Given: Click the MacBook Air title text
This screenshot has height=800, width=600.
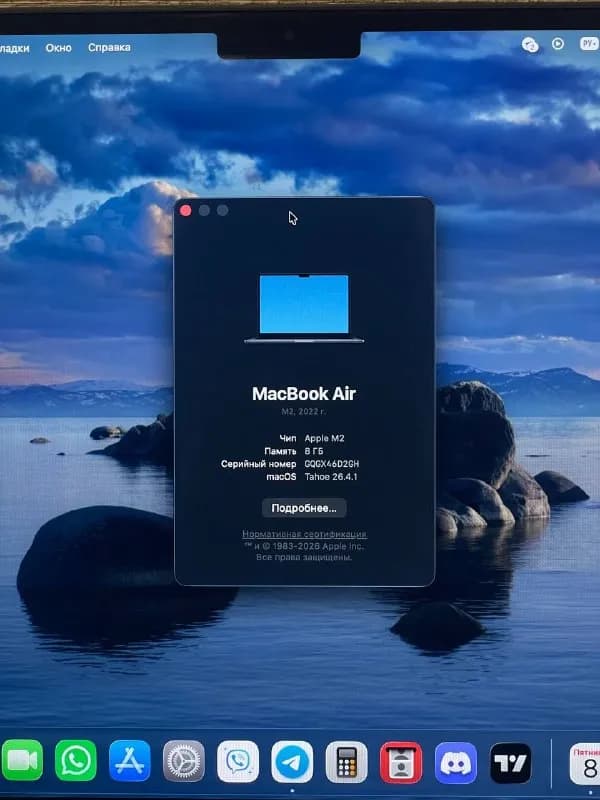Looking at the screenshot, I should click(x=304, y=393).
